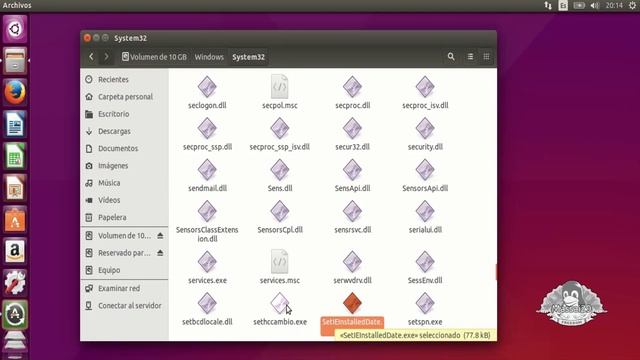Go to Volumen de 10 GB in path bar
The width and height of the screenshot is (640, 360).
pyautogui.click(x=154, y=57)
